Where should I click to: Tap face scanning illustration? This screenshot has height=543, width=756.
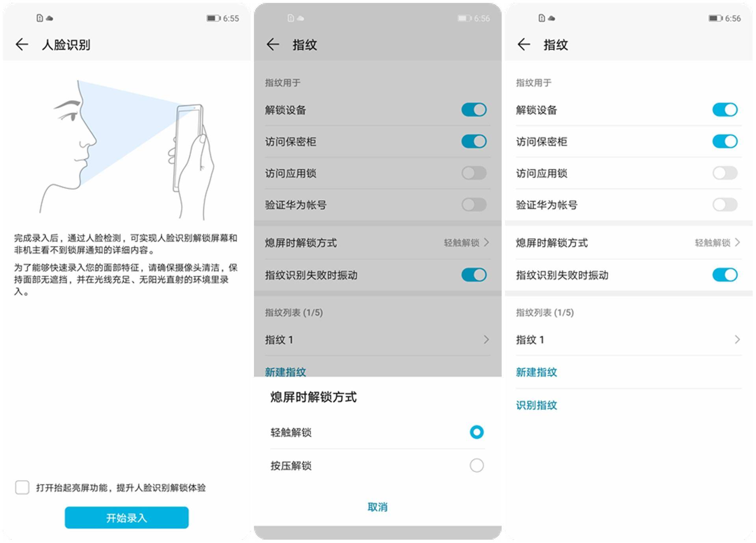(x=127, y=149)
